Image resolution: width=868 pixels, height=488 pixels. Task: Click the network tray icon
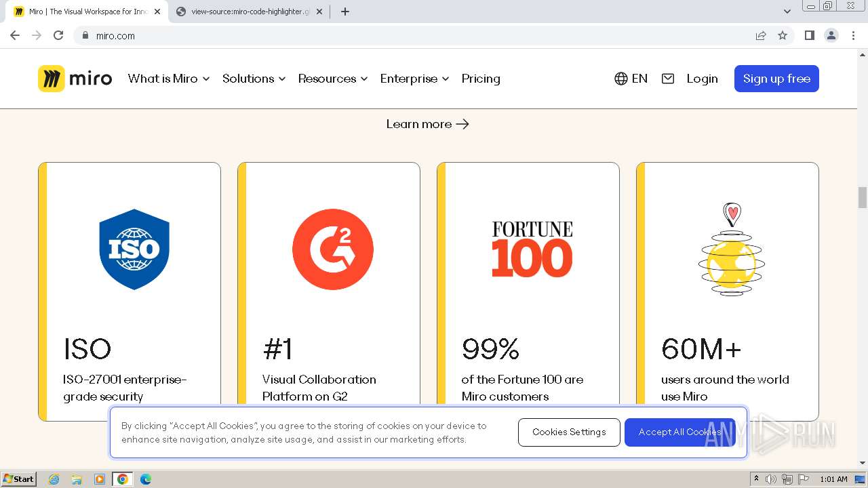pos(787,479)
